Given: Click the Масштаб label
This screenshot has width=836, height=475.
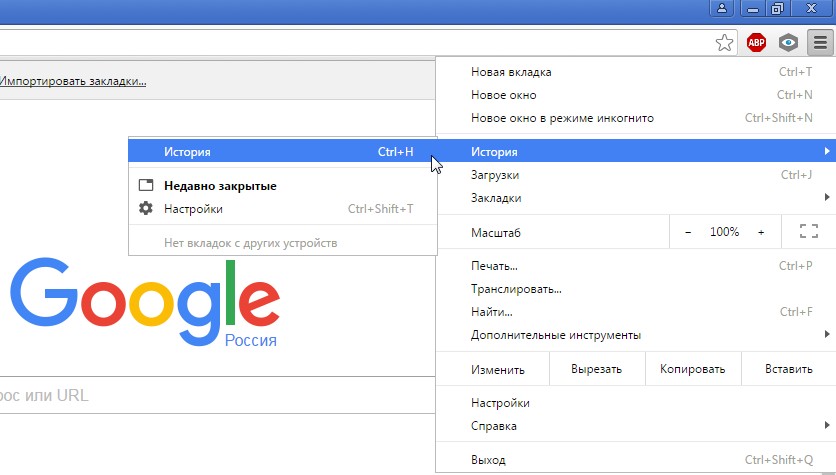Looking at the screenshot, I should pos(495,232).
